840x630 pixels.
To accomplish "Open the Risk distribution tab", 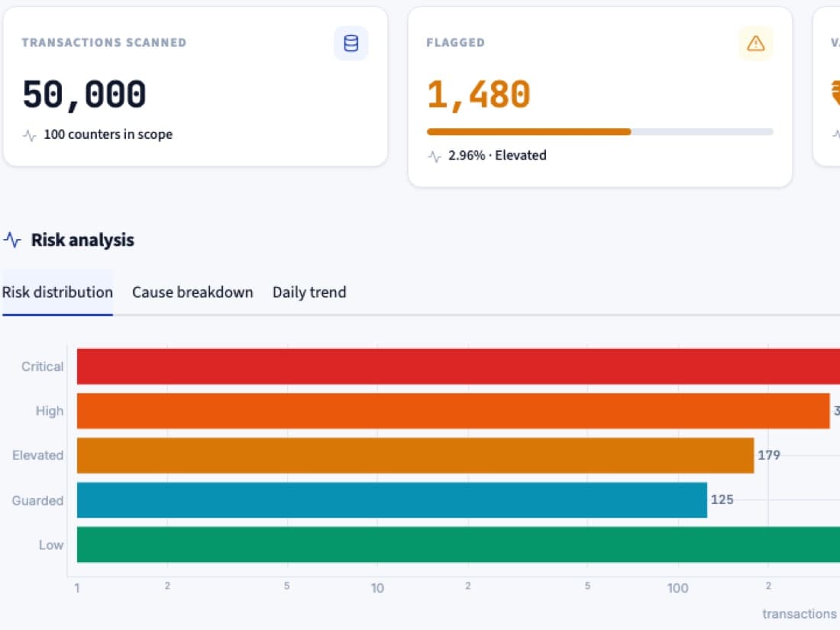I will 57,292.
